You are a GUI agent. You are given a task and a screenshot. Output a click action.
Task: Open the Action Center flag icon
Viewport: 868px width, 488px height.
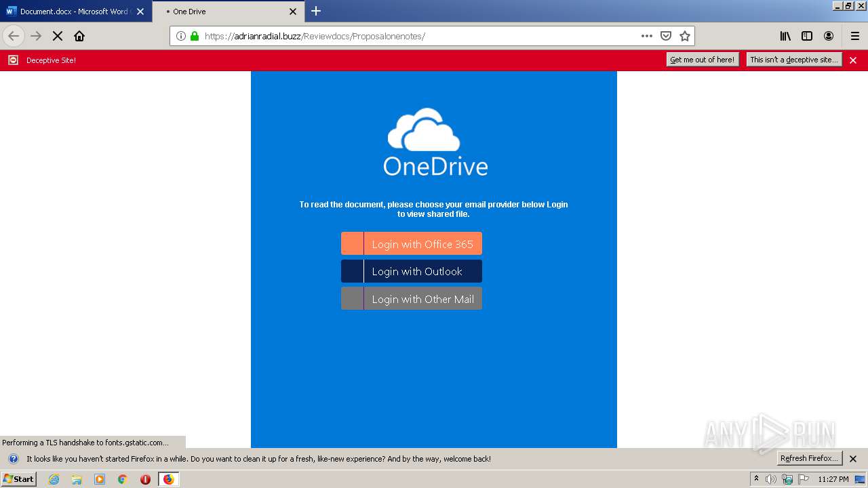click(804, 479)
